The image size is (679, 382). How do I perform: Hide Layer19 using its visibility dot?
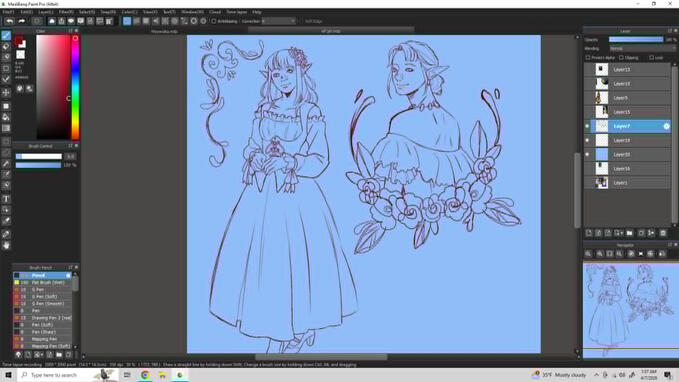click(588, 140)
